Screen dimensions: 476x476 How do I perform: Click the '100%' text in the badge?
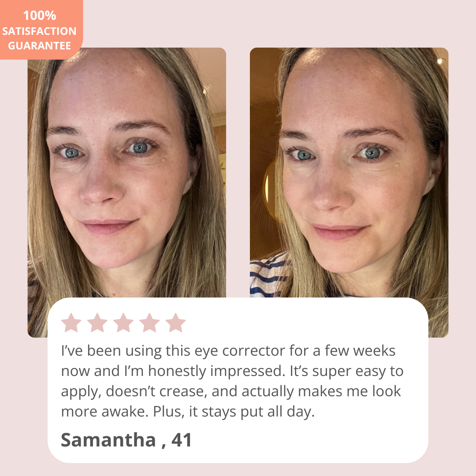point(40,15)
